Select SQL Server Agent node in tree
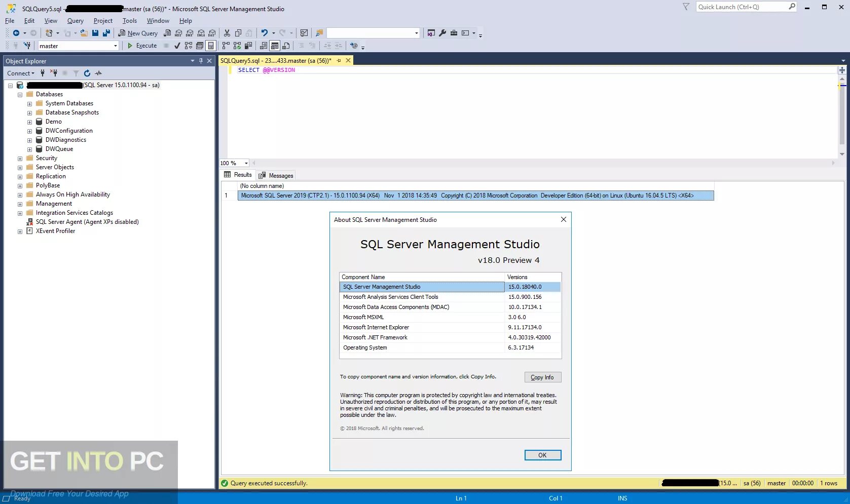 [x=87, y=222]
